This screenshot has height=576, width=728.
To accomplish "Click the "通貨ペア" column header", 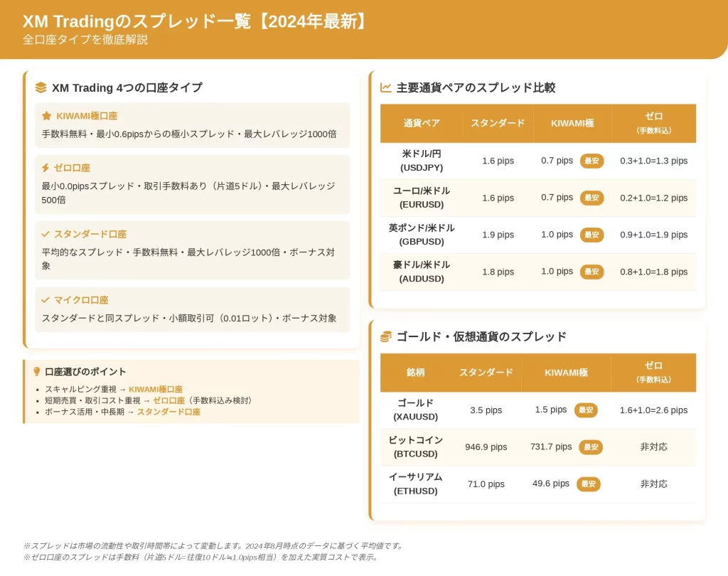I will (x=421, y=123).
